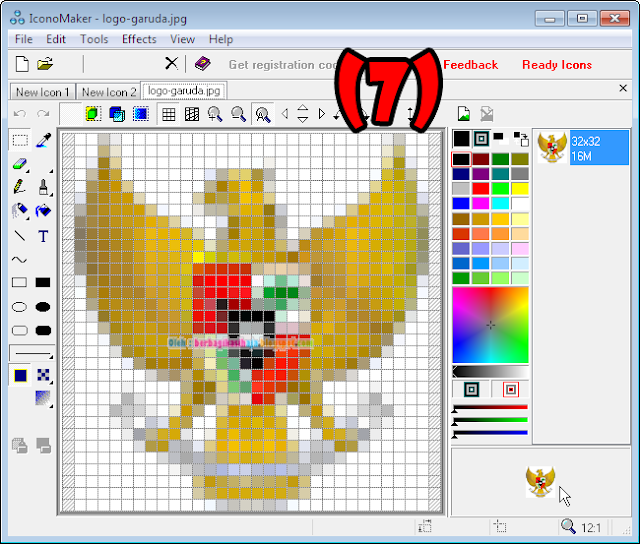
Task: Pick the yellow palette swatch
Action: pyautogui.click(x=520, y=189)
